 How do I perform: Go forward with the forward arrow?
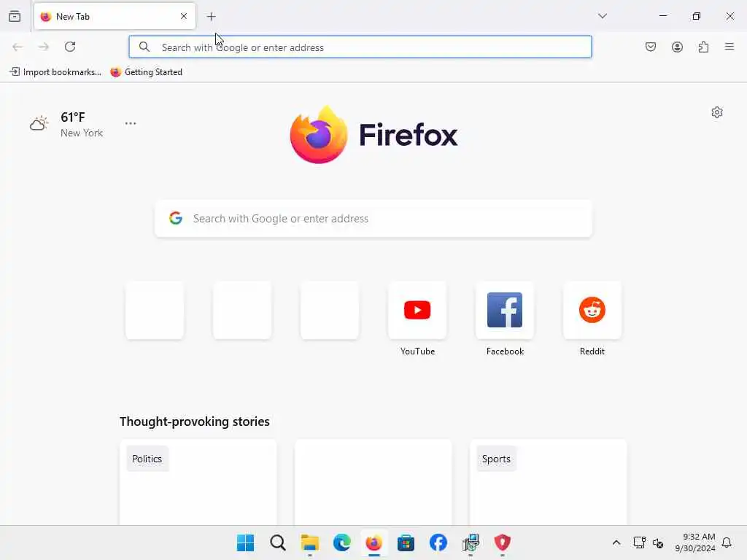point(44,47)
